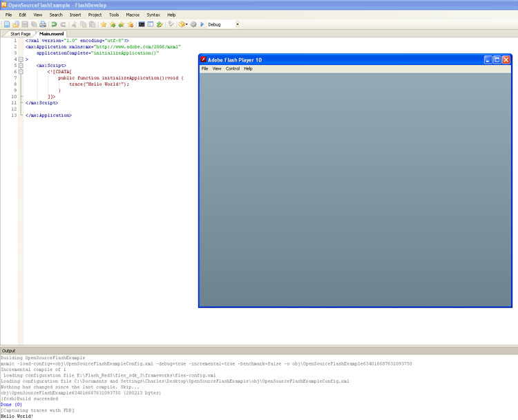Click 'Building OpenSourceFlashExample' output line

point(43,358)
